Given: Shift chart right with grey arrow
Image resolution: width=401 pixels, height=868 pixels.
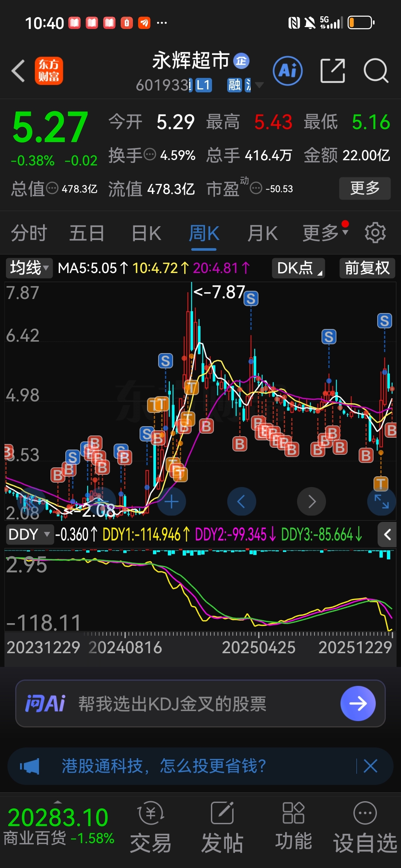Looking at the screenshot, I should 312,502.
